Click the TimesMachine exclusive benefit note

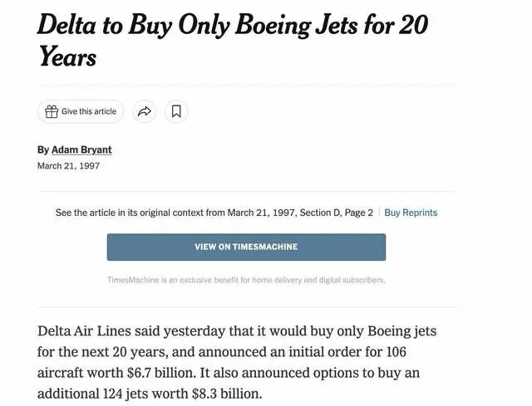click(246, 280)
